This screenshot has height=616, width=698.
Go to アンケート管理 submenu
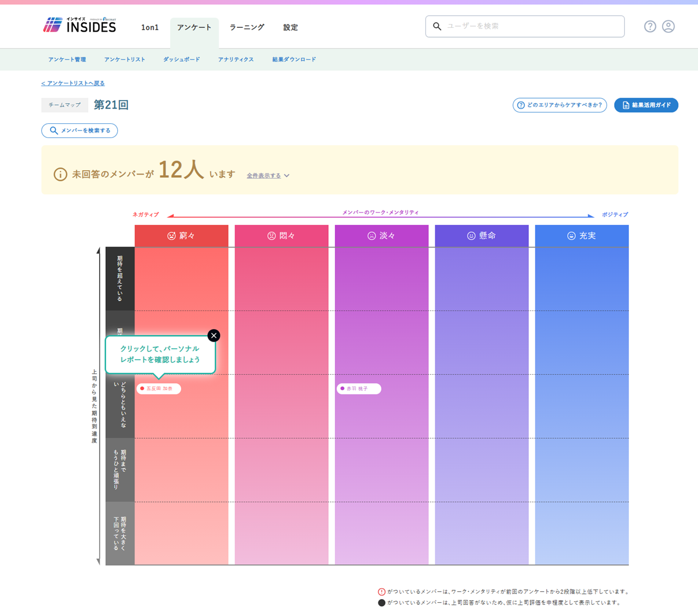click(x=67, y=59)
